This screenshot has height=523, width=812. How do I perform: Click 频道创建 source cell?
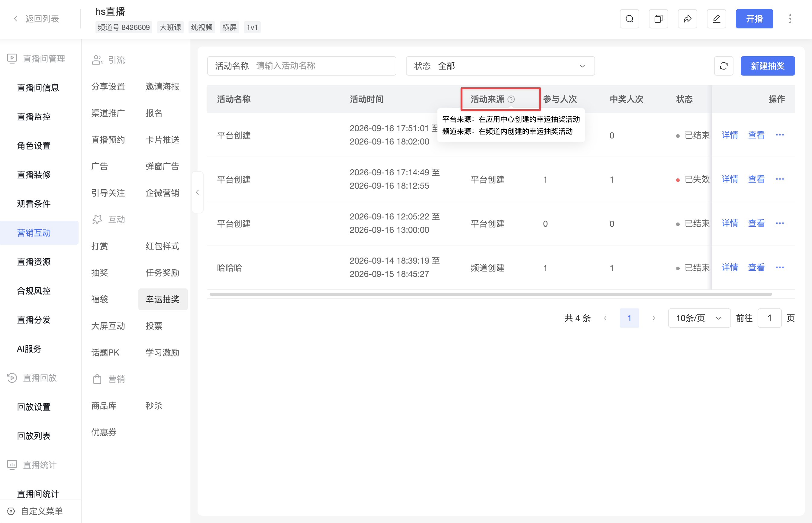click(x=488, y=268)
